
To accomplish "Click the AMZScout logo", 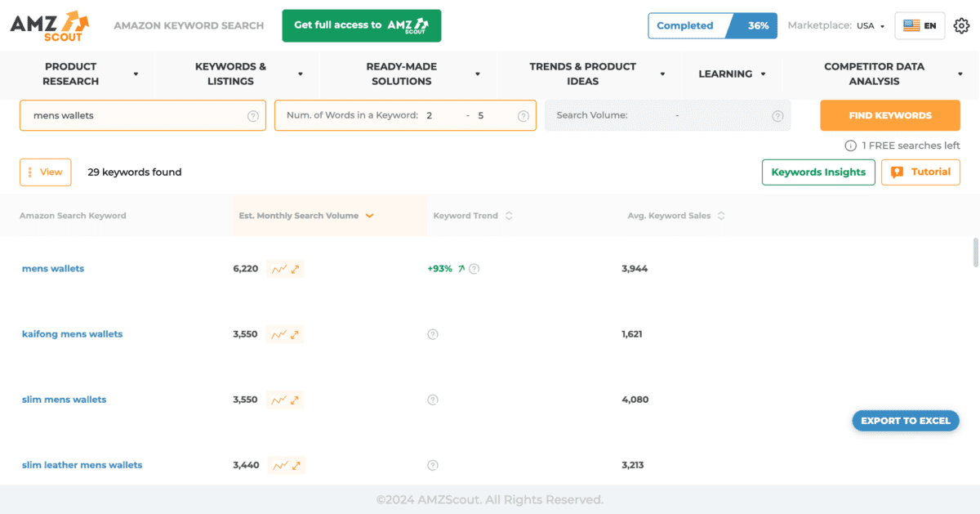I will coord(50,26).
